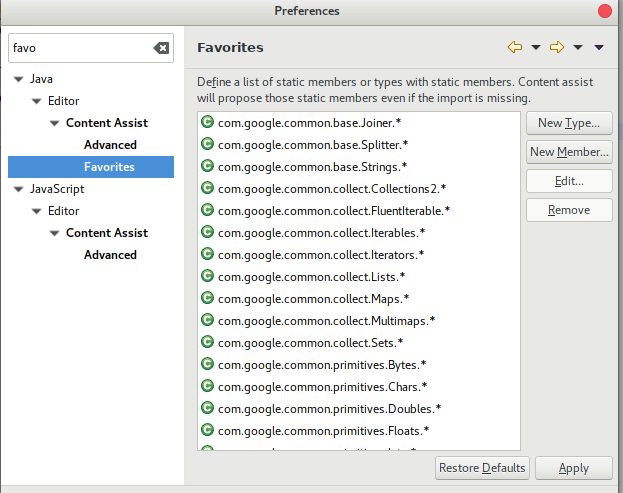Select com.google.common.base.Splitter.* entry text
This screenshot has width=623, height=493.
[313, 145]
